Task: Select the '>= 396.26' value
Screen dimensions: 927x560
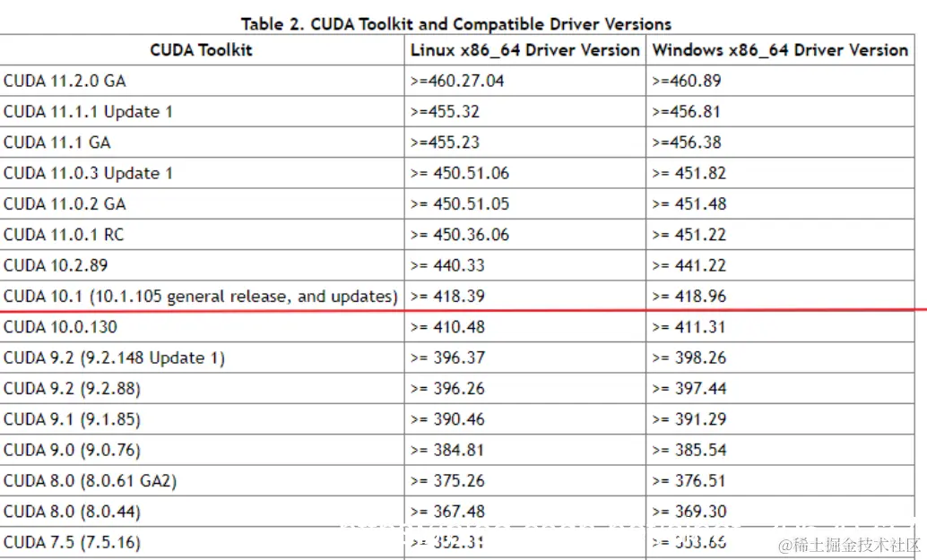Action: point(447,388)
